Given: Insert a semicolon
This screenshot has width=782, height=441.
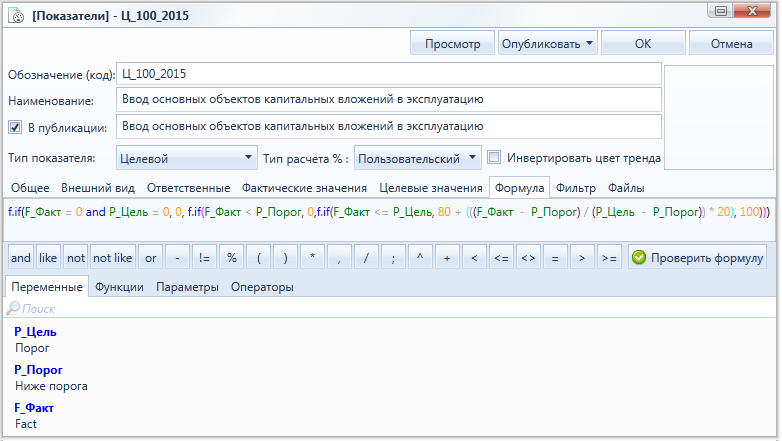Looking at the screenshot, I should [x=393, y=257].
